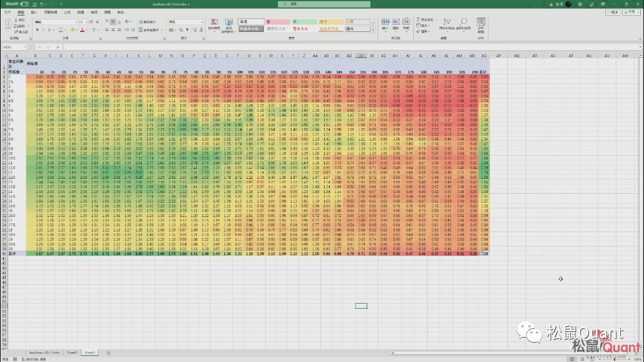Select the Good green cell style
The width and height of the screenshot is (644, 362).
point(304,21)
